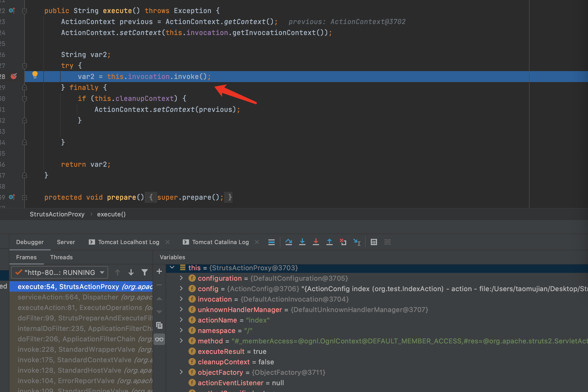Image resolution: width=588 pixels, height=392 pixels.
Task: Open the Tomcat Localhost Log tab
Action: 124,242
